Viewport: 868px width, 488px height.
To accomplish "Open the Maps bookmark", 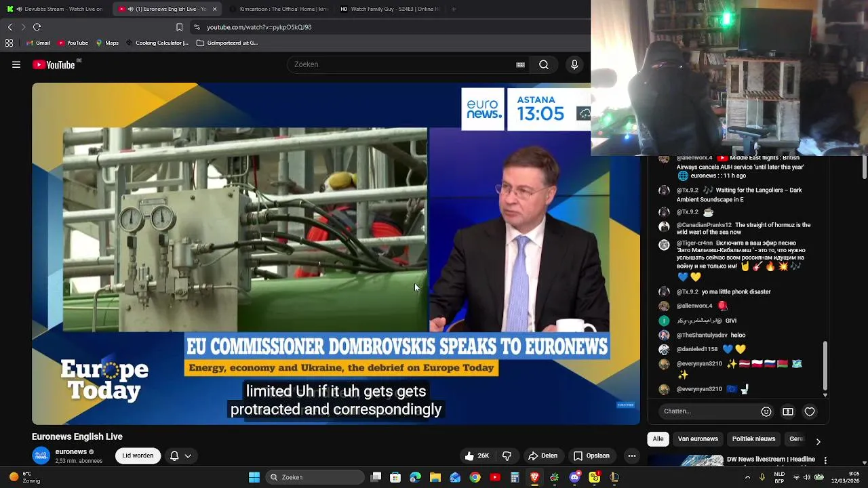I will pyautogui.click(x=107, y=43).
